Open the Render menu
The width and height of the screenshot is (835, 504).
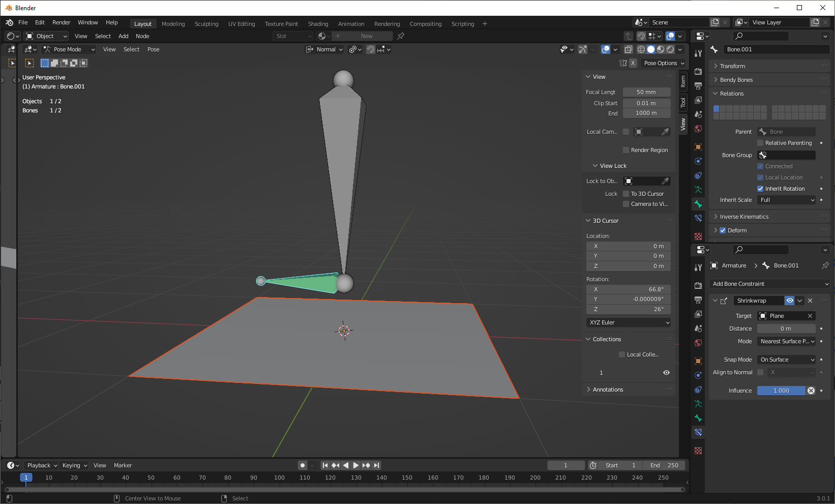[x=61, y=22]
